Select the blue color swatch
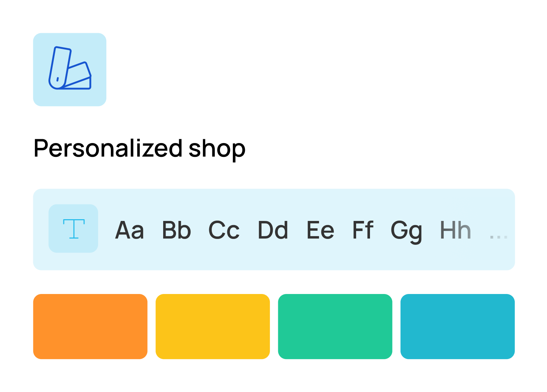This screenshot has height=392, width=547. tap(458, 327)
